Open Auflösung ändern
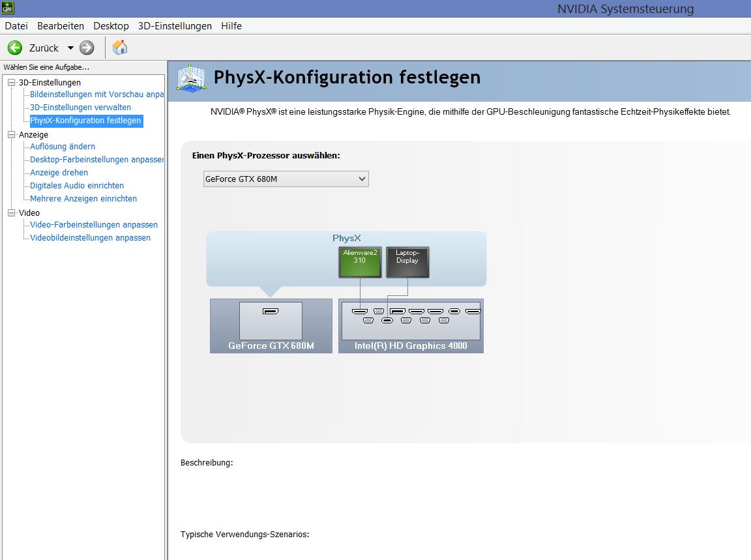 [x=63, y=147]
